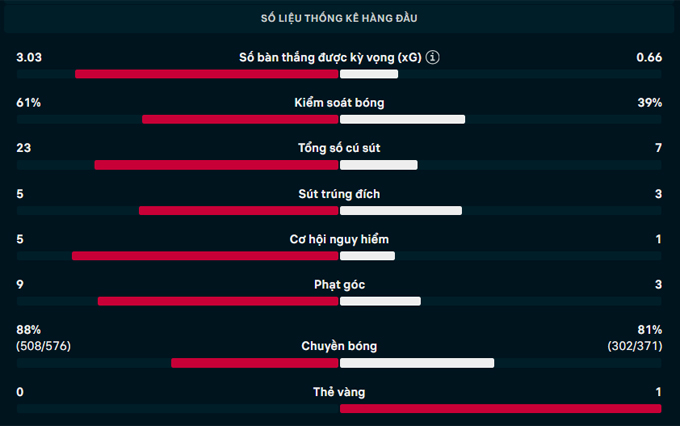Image resolution: width=680 pixels, height=426 pixels.
Task: Click the Chuyền bóng label
Action: pos(339,346)
